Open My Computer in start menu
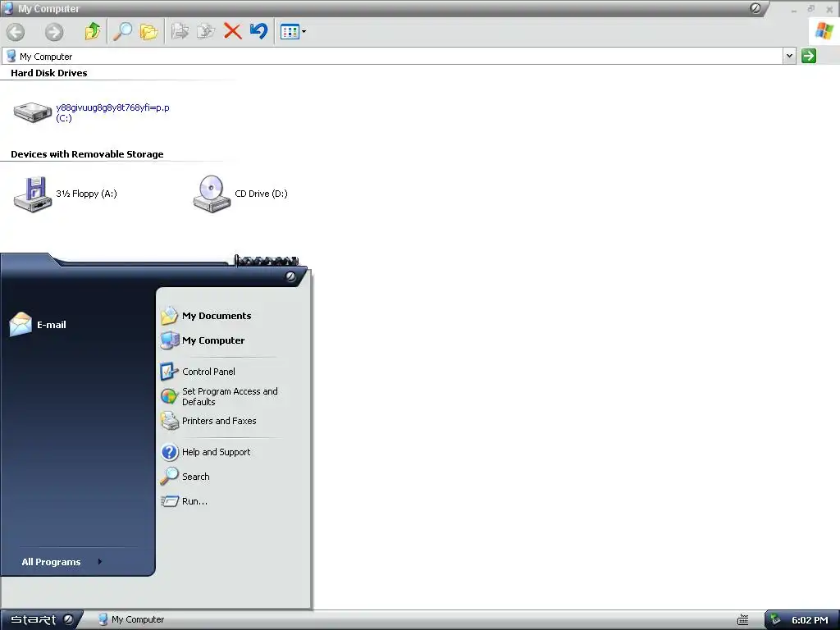840x630 pixels. [203, 340]
